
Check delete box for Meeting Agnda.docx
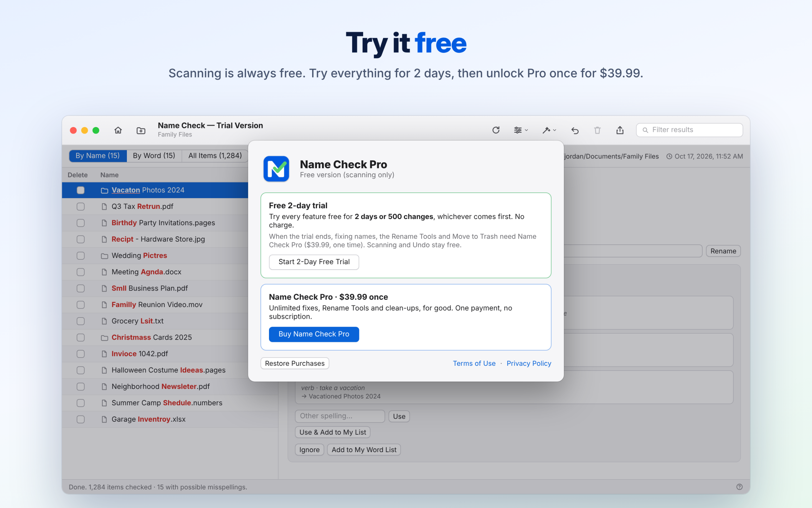81,272
